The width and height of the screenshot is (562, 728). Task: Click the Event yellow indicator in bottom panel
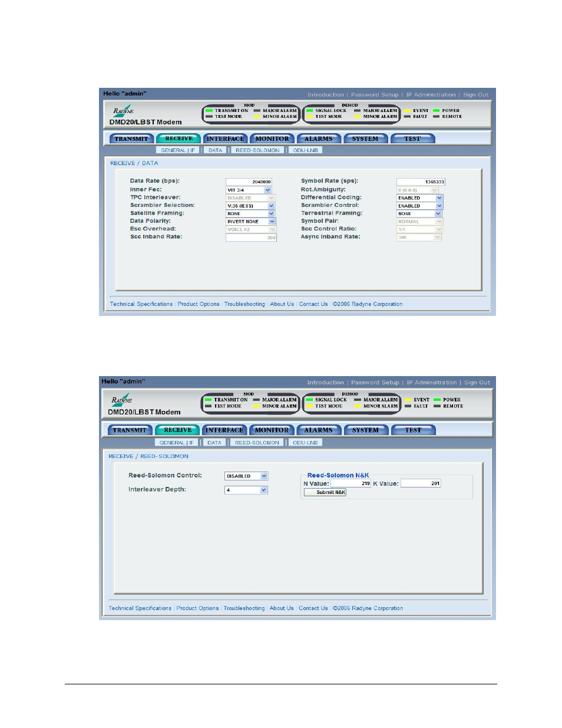(408, 400)
